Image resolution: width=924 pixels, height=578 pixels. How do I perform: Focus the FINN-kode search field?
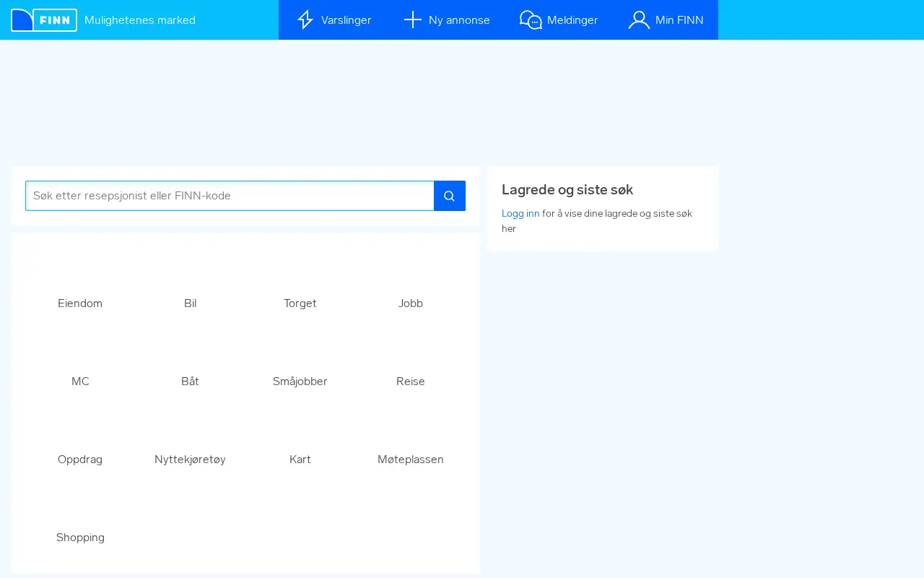click(230, 196)
